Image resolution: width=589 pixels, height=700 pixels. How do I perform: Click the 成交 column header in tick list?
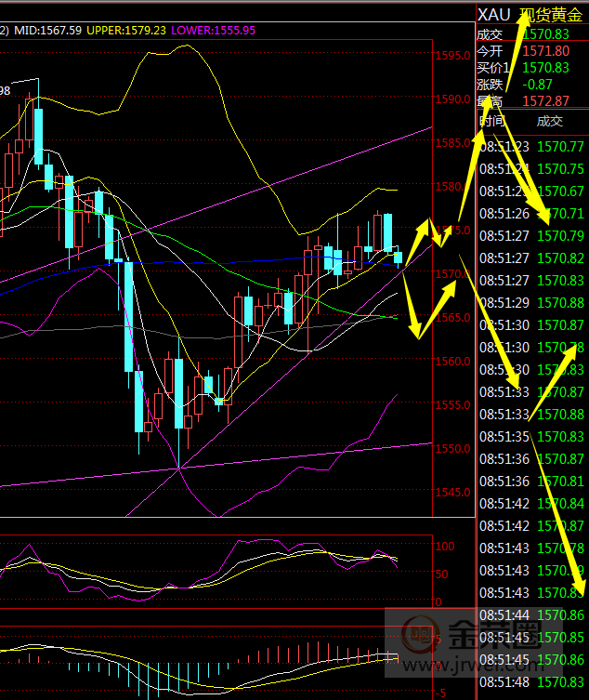coord(549,121)
